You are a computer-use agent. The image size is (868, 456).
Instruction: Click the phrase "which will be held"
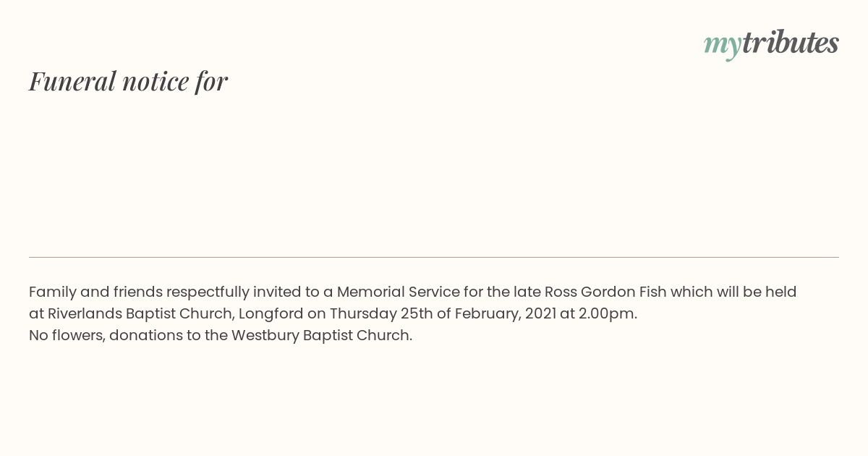click(x=733, y=292)
